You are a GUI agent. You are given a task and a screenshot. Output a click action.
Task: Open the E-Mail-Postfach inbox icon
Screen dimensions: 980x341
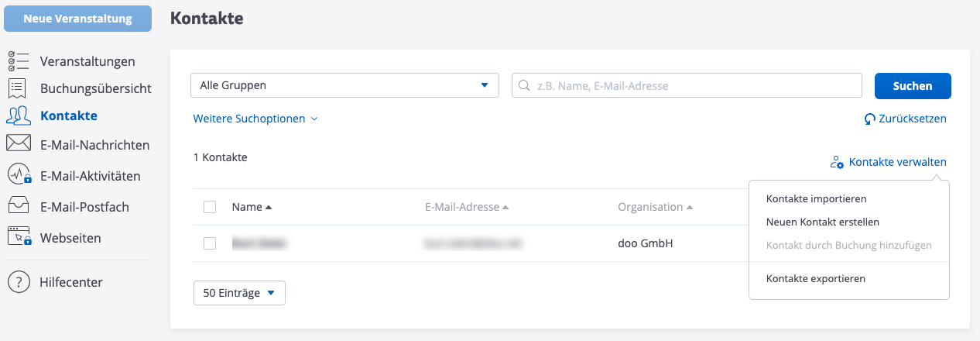[18, 207]
